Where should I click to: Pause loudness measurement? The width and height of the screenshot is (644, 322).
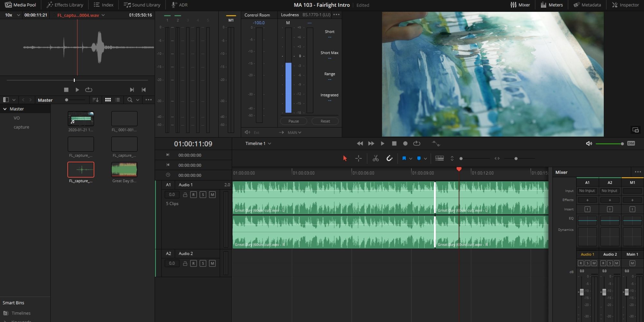coord(293,121)
